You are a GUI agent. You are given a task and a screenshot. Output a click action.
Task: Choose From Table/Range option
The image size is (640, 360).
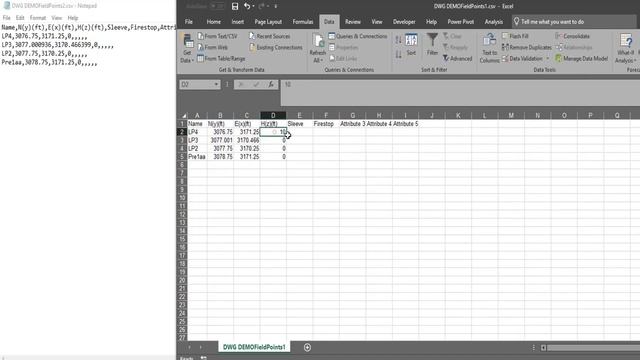(x=221, y=59)
